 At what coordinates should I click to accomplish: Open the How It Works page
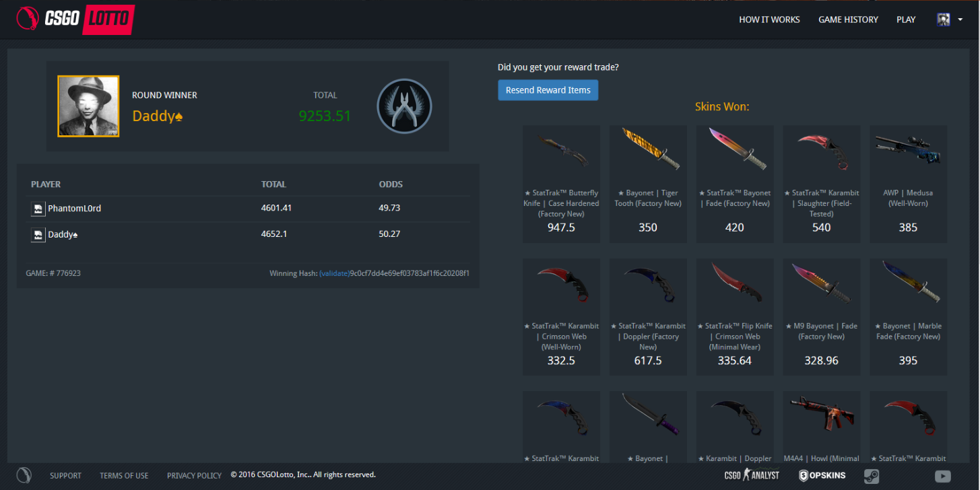tap(769, 20)
